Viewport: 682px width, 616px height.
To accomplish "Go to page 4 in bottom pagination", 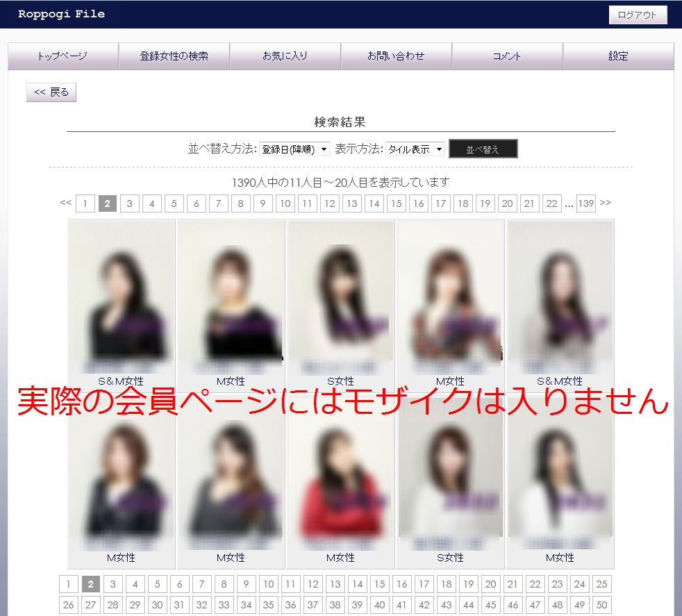I will 135,584.
